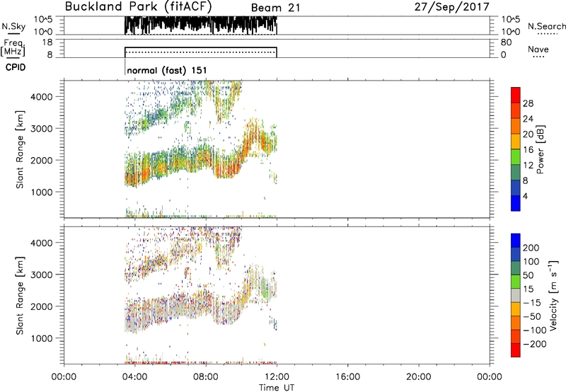Select the 4 label on power colorbar

click(526, 196)
